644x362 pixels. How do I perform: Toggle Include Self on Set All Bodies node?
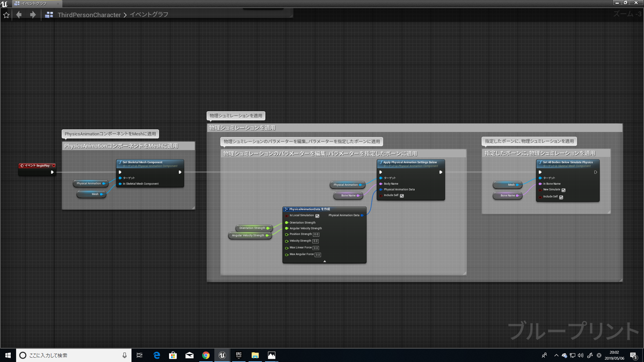(561, 197)
